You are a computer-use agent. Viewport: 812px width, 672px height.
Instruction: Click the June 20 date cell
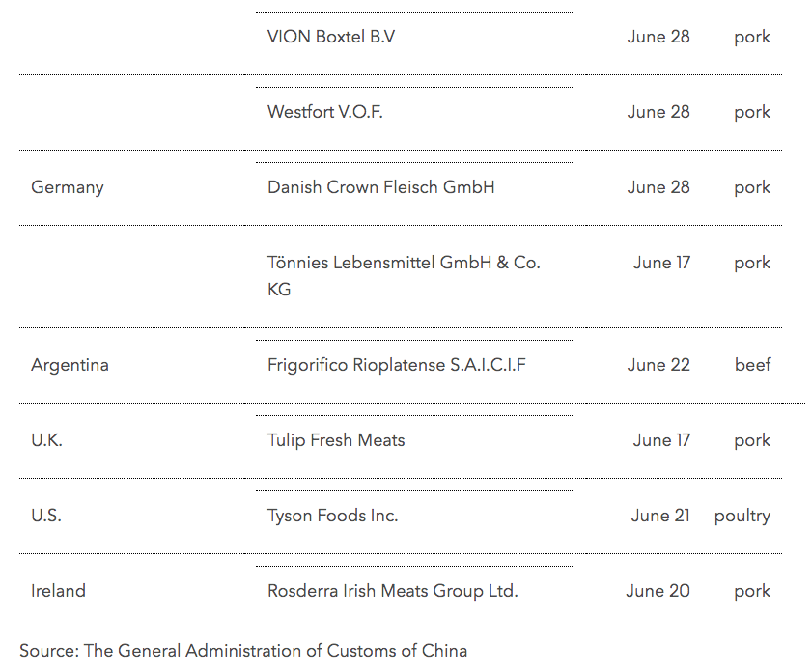(x=658, y=591)
